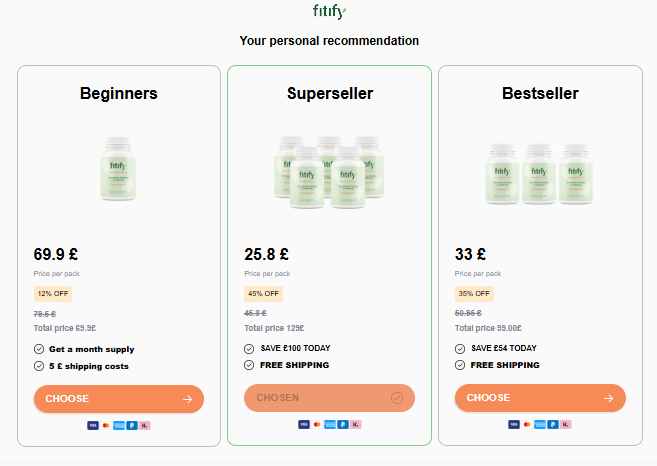Click the five-bottle Superseller product image
This screenshot has width=657, height=466.
tap(329, 168)
